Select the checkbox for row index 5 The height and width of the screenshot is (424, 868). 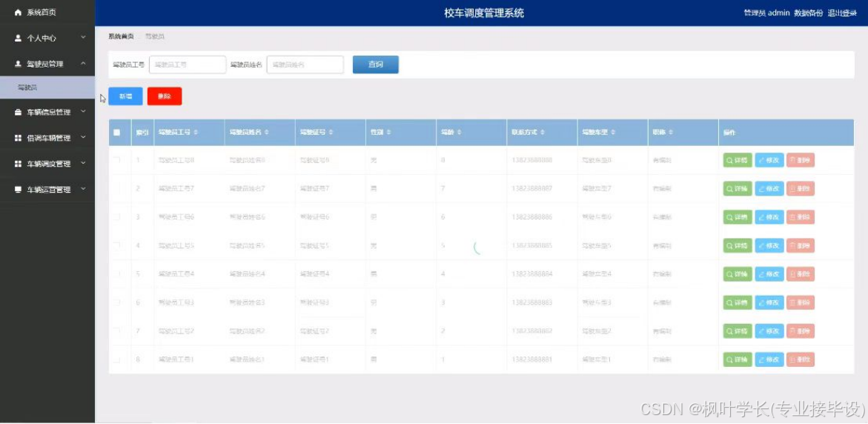pyautogui.click(x=116, y=274)
